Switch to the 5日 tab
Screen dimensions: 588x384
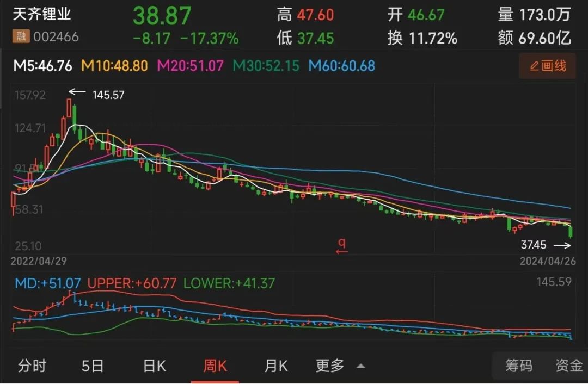click(x=92, y=366)
